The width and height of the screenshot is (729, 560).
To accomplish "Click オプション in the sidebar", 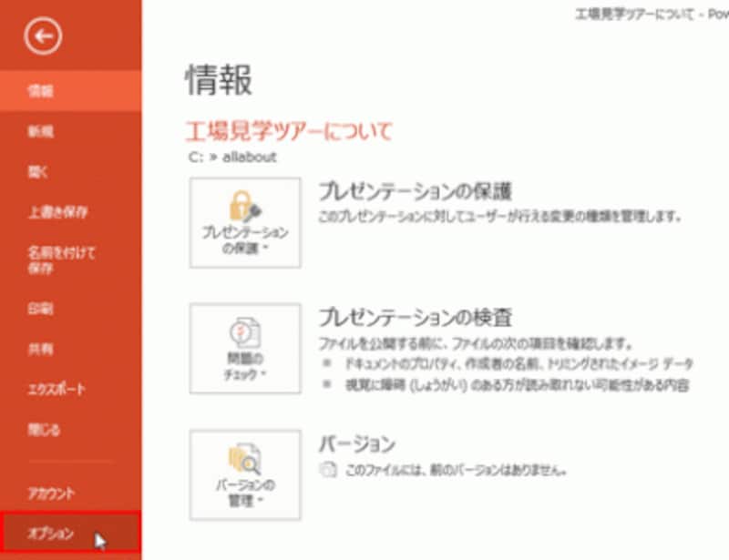I will pyautogui.click(x=71, y=533).
